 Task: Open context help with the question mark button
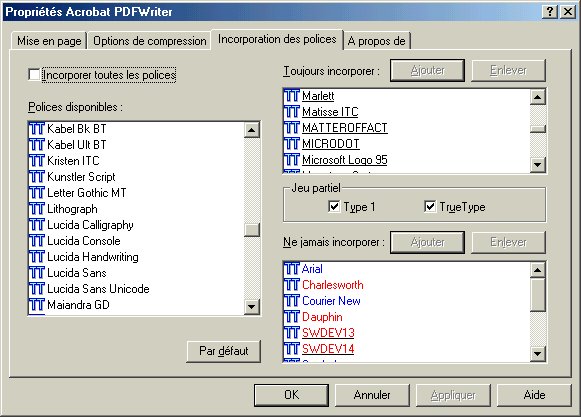click(x=550, y=12)
